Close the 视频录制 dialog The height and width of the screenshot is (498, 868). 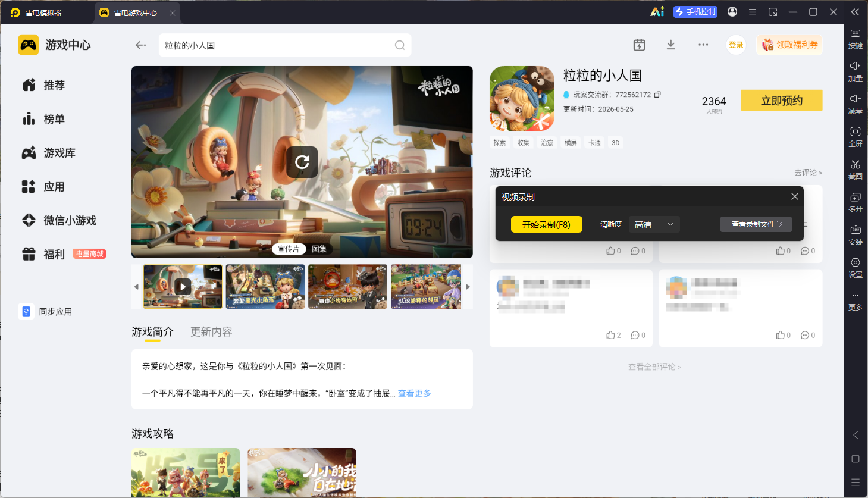[x=795, y=196]
